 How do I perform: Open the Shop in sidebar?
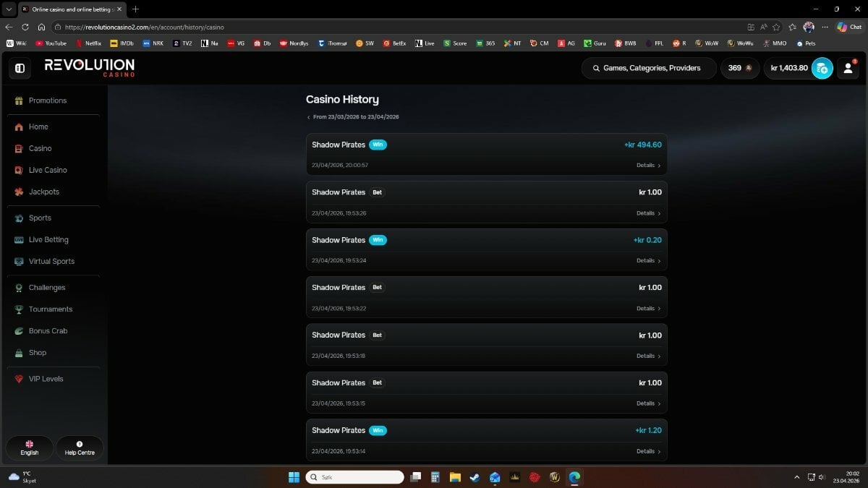37,353
